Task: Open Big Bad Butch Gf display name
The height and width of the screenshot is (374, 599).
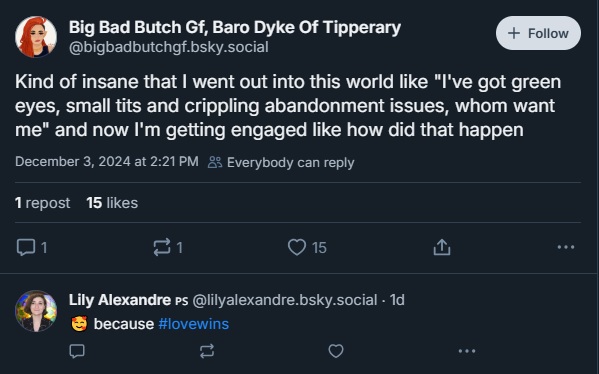Action: coord(235,27)
